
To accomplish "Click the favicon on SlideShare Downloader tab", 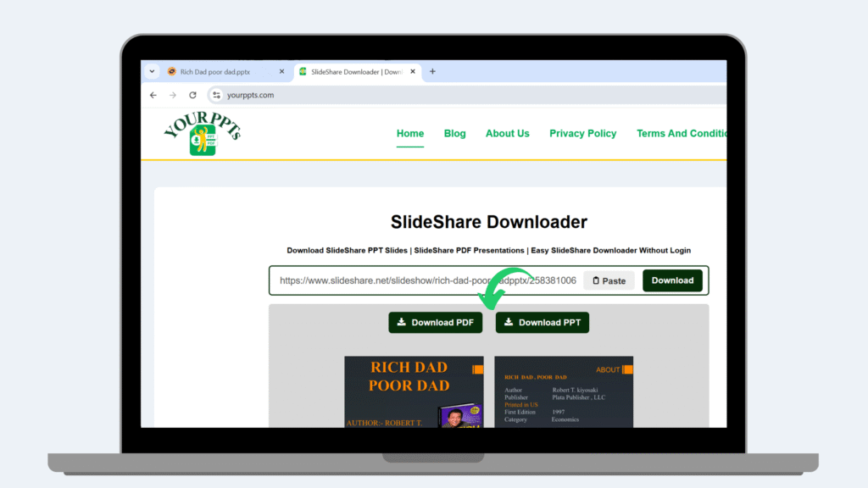I will (303, 71).
